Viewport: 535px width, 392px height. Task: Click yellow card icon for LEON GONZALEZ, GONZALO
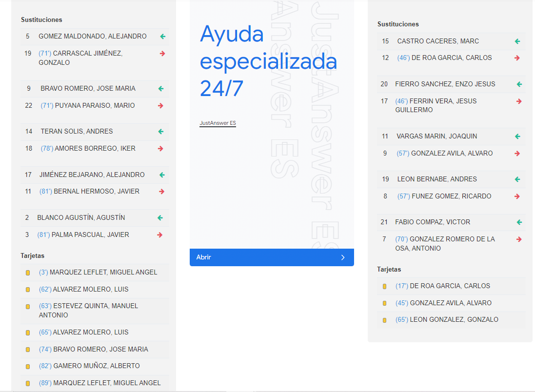point(384,320)
